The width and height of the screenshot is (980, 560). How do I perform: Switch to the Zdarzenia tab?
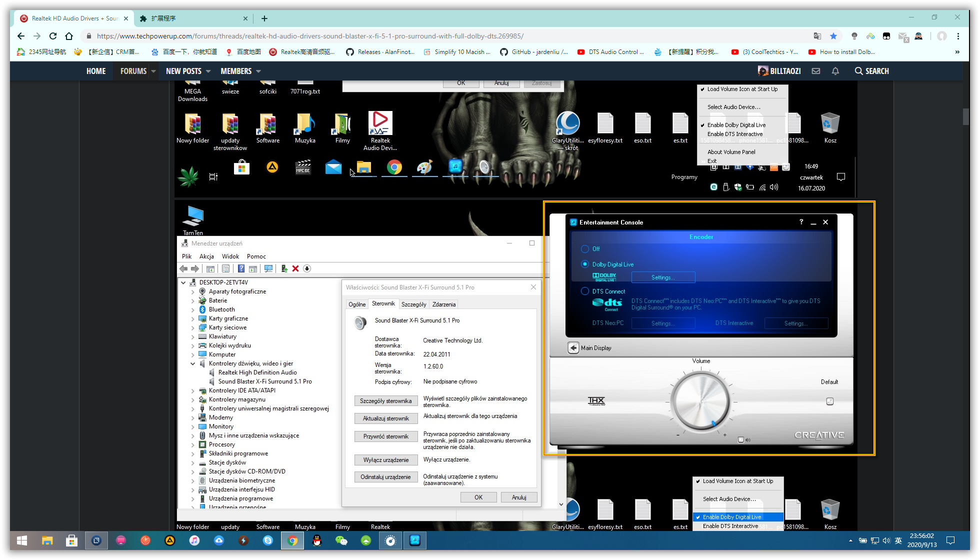[x=444, y=304]
